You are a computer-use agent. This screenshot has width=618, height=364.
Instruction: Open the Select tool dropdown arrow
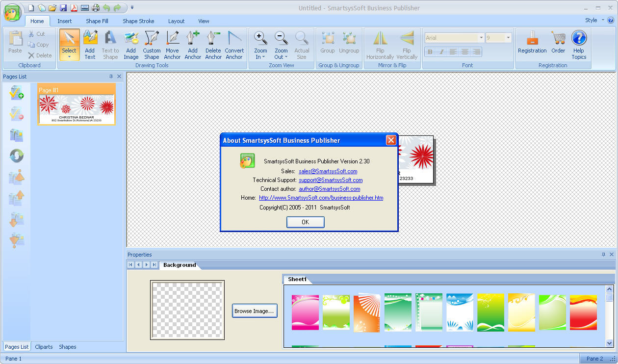[x=69, y=57]
